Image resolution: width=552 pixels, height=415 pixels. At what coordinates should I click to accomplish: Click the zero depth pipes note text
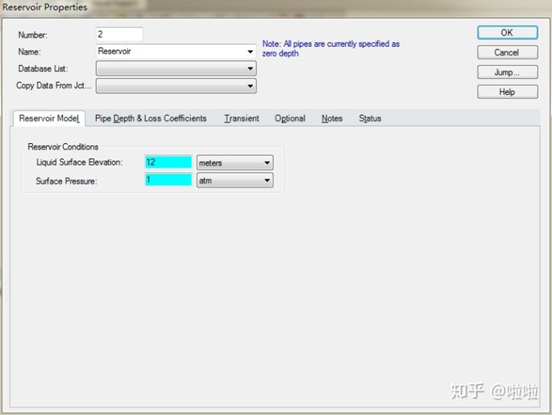pyautogui.click(x=331, y=49)
